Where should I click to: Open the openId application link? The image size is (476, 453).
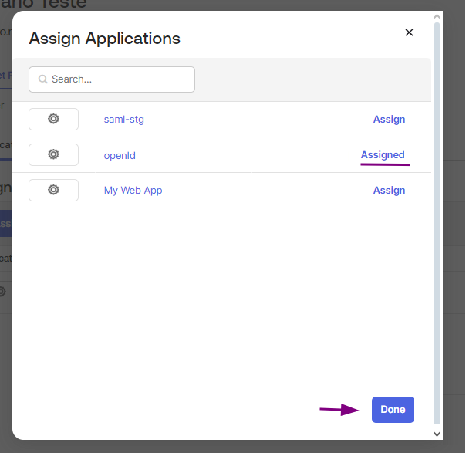point(120,155)
